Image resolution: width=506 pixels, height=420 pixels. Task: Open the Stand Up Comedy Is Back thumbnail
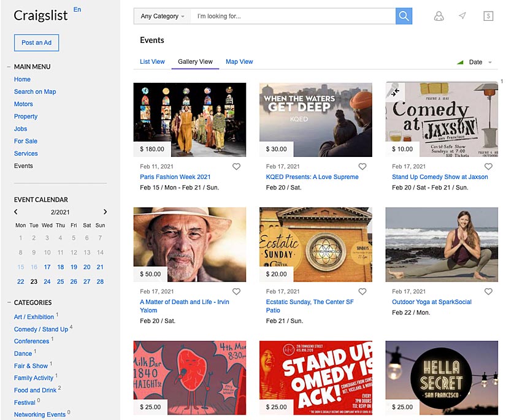(316, 378)
